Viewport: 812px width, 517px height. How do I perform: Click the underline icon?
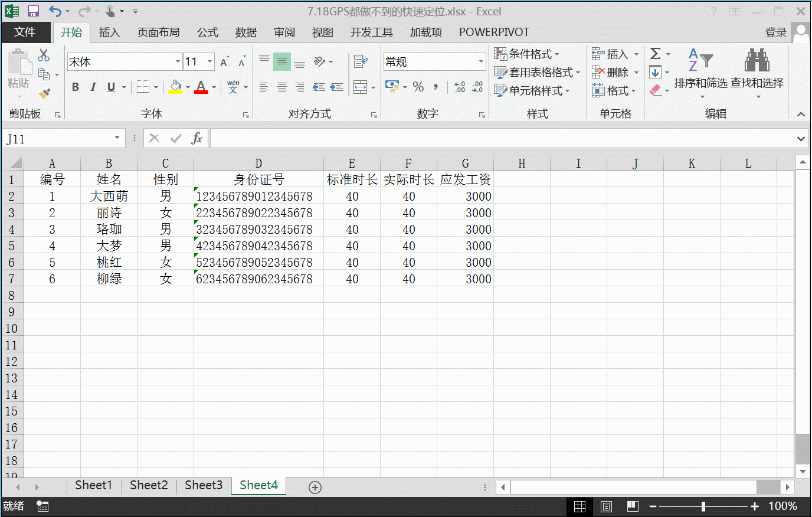coord(111,87)
